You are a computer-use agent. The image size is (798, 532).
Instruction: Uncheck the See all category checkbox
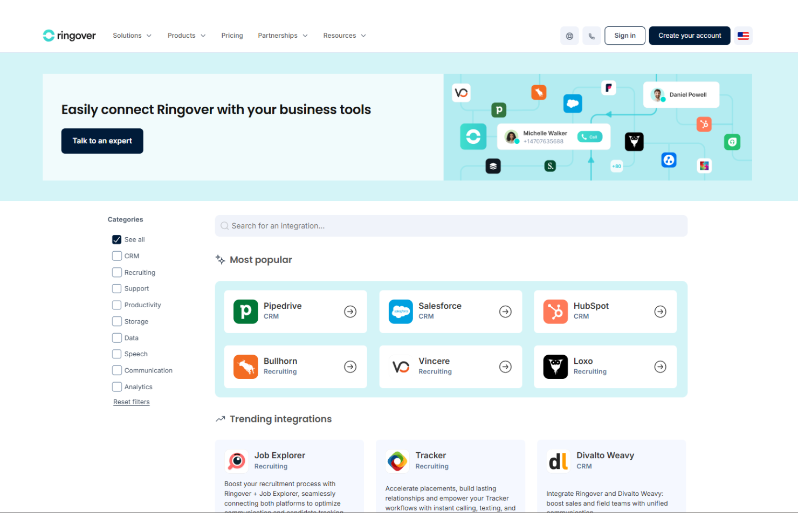coord(116,239)
